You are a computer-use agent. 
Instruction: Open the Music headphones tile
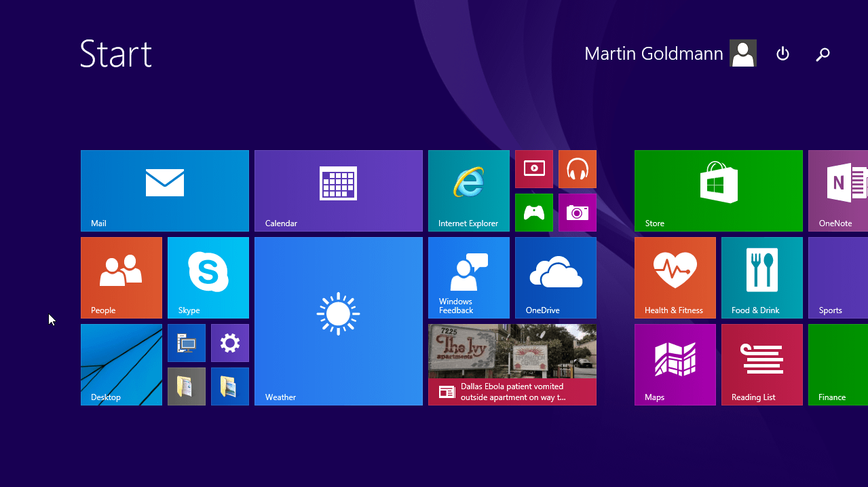pos(577,169)
